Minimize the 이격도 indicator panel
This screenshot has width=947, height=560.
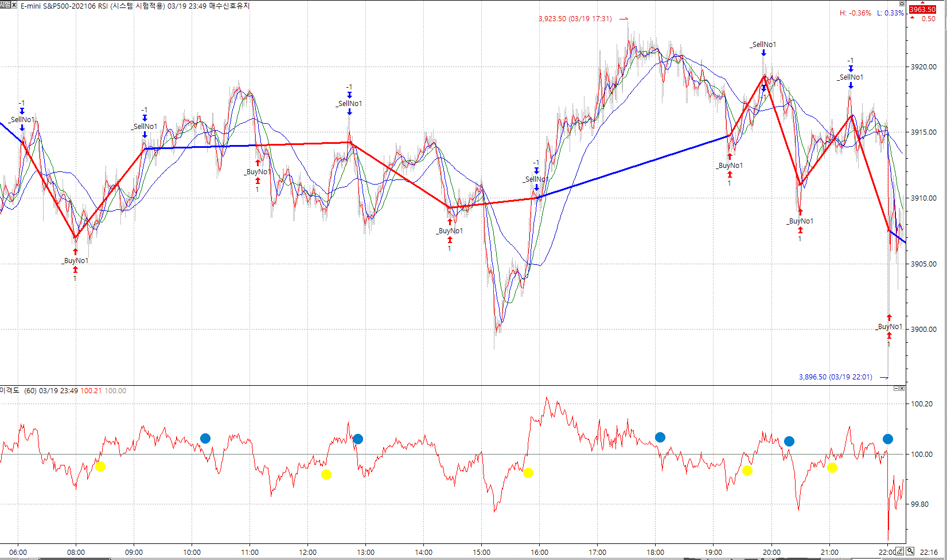pyautogui.click(x=897, y=389)
